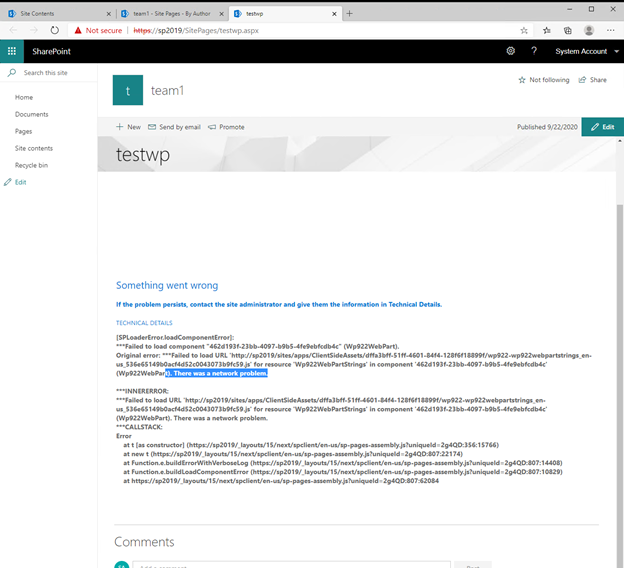The width and height of the screenshot is (624, 568).
Task: Click the Not following star icon
Action: 522,80
